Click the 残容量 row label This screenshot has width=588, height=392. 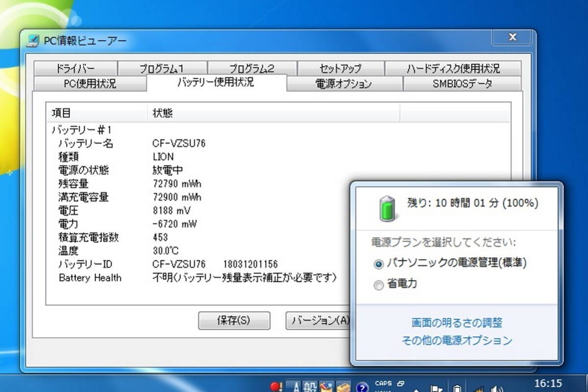[x=73, y=184]
